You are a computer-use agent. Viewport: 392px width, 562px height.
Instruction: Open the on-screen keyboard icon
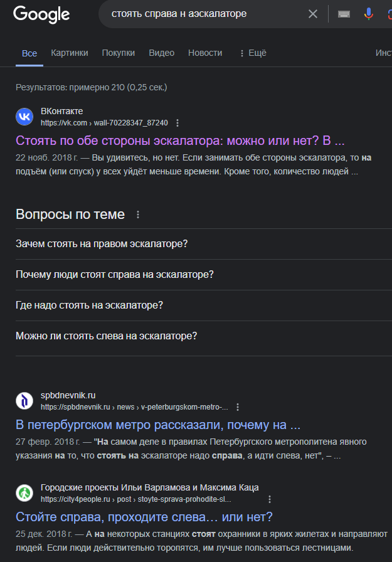pyautogui.click(x=344, y=14)
